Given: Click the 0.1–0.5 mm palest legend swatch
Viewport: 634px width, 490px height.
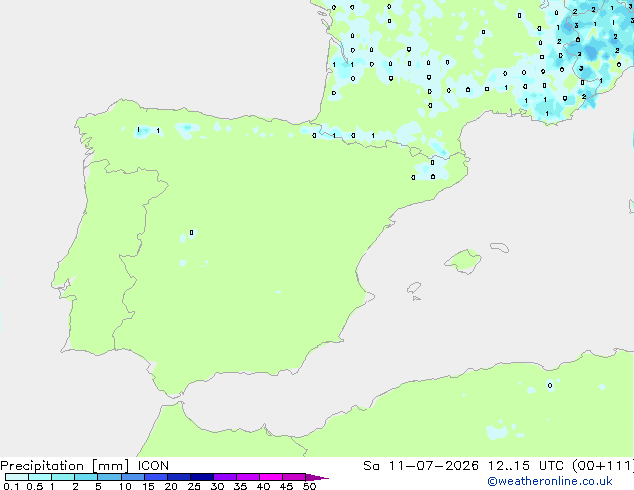Looking at the screenshot, I should tap(17, 477).
